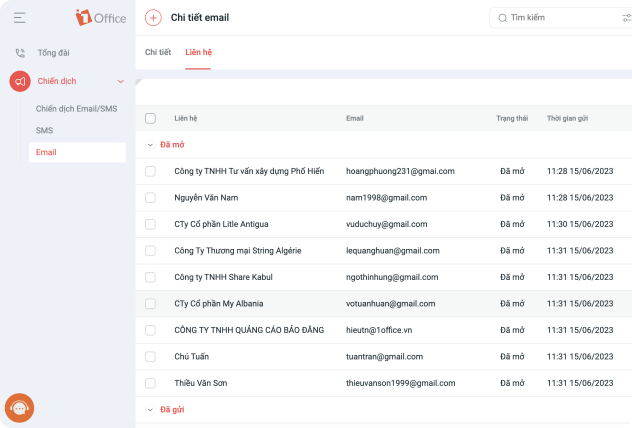Open the Chiến dịch sidebar menu
This screenshot has width=632, height=428.
click(x=57, y=81)
